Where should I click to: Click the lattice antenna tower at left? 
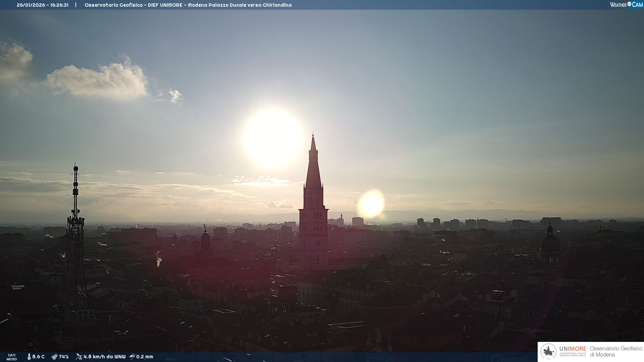[x=75, y=235]
